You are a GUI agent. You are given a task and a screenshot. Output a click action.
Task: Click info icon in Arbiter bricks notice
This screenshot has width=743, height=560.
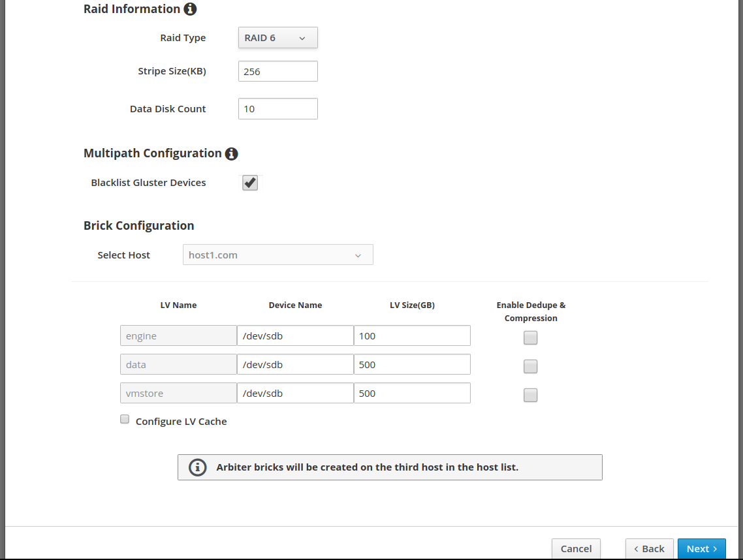pyautogui.click(x=197, y=467)
